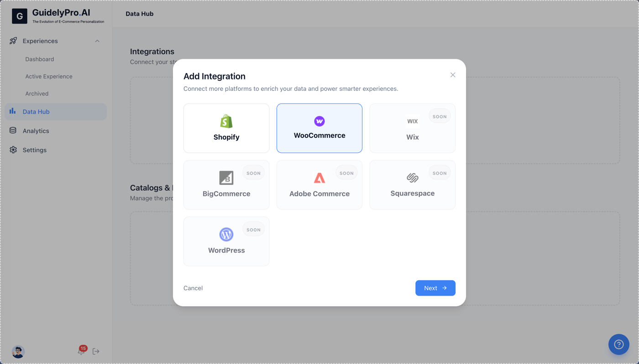Click the Data Hub bar chart icon

[x=13, y=111]
